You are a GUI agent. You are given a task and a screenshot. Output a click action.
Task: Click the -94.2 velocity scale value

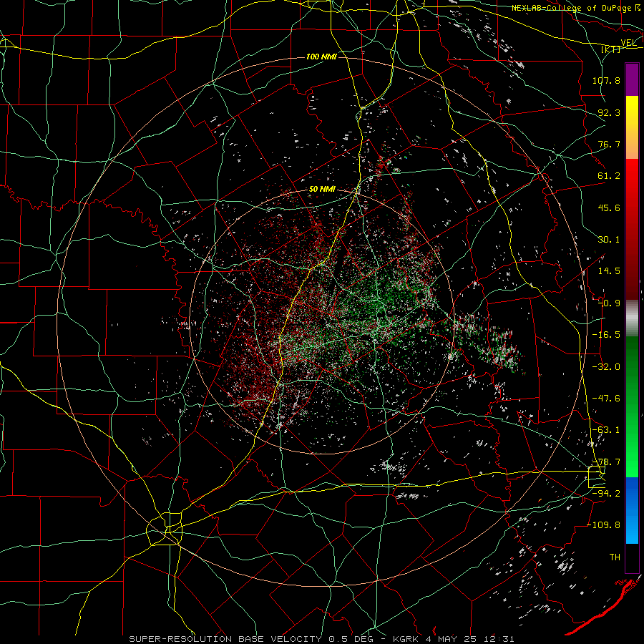click(606, 494)
